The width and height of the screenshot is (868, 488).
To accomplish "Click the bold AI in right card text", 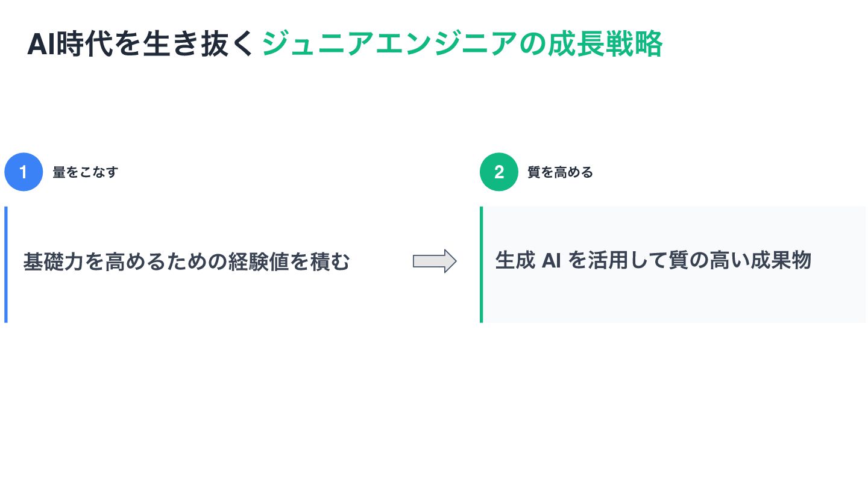I will pos(552,260).
